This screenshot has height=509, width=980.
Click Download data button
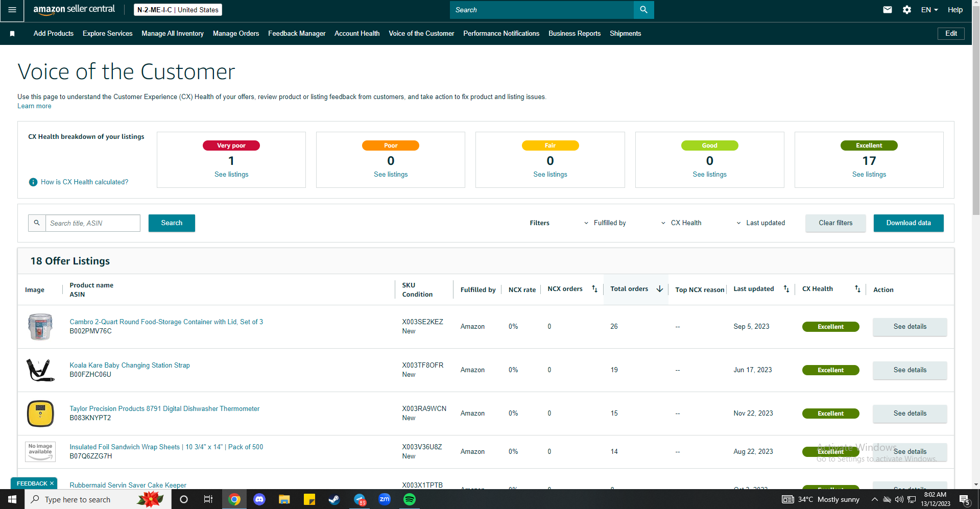(x=909, y=223)
